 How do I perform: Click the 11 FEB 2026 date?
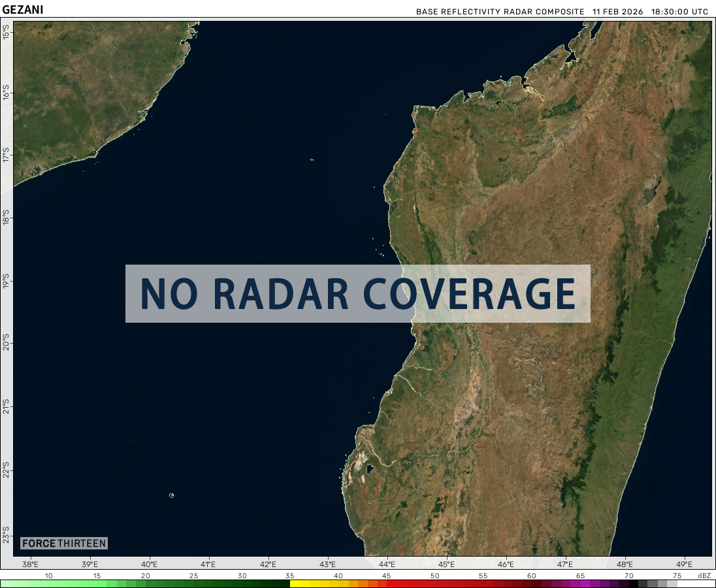point(618,12)
